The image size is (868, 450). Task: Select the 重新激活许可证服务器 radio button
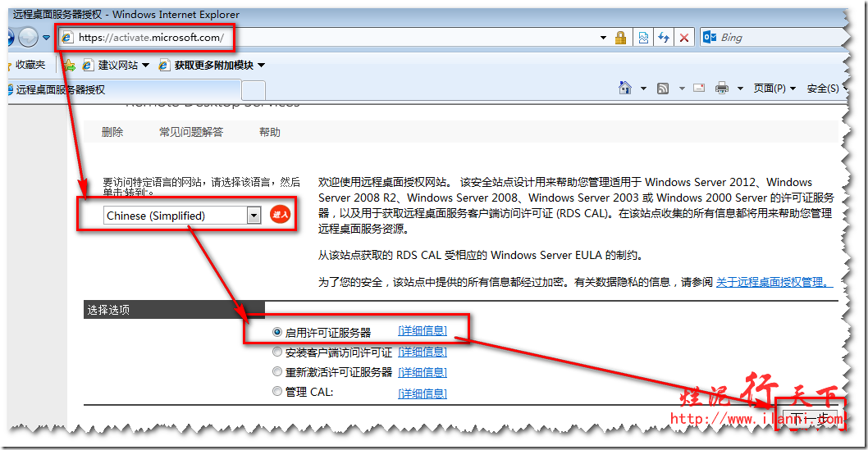coord(277,371)
